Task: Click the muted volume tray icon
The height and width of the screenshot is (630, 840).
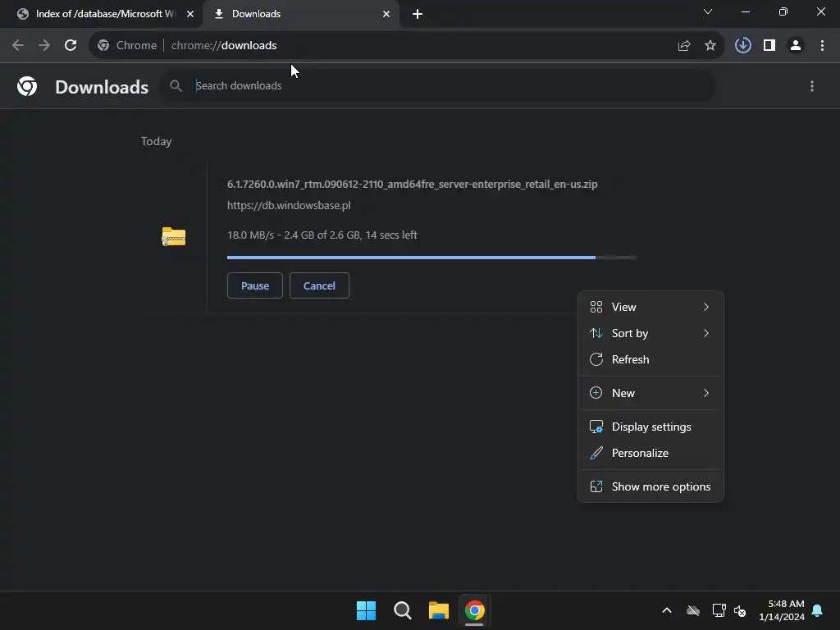Action: [740, 610]
